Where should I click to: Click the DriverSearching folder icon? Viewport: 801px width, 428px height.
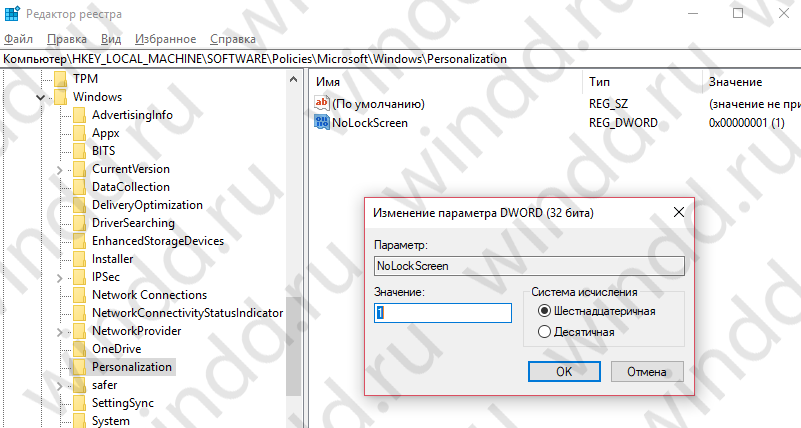(79, 223)
